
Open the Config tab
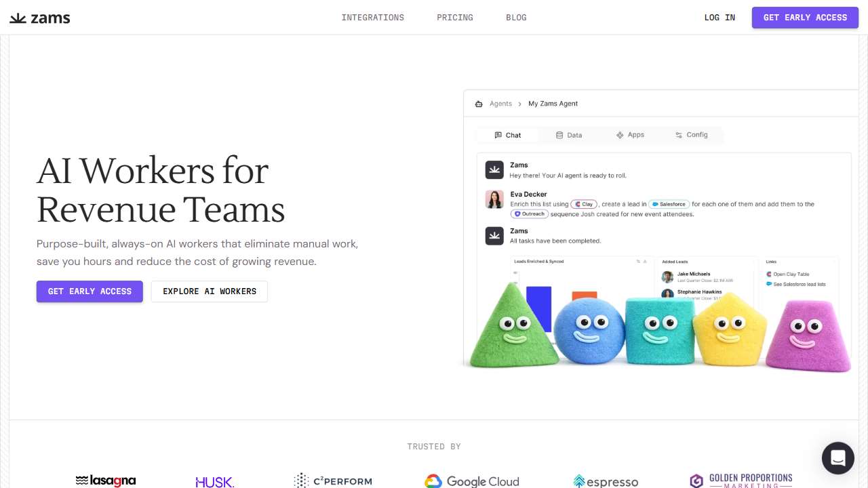coord(691,135)
